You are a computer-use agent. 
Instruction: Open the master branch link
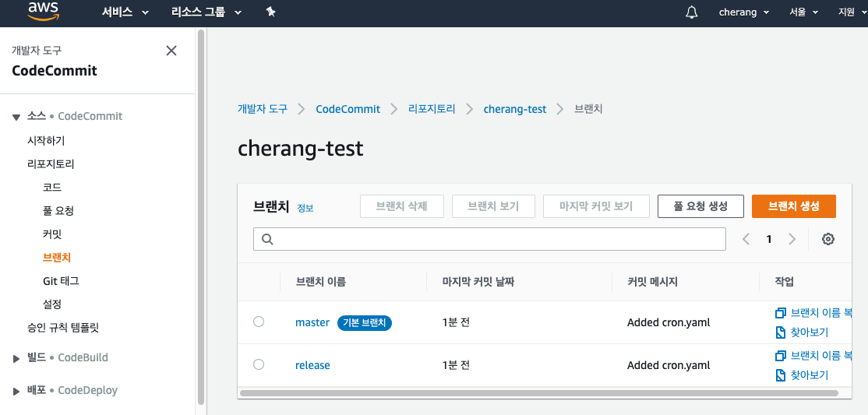[312, 322]
